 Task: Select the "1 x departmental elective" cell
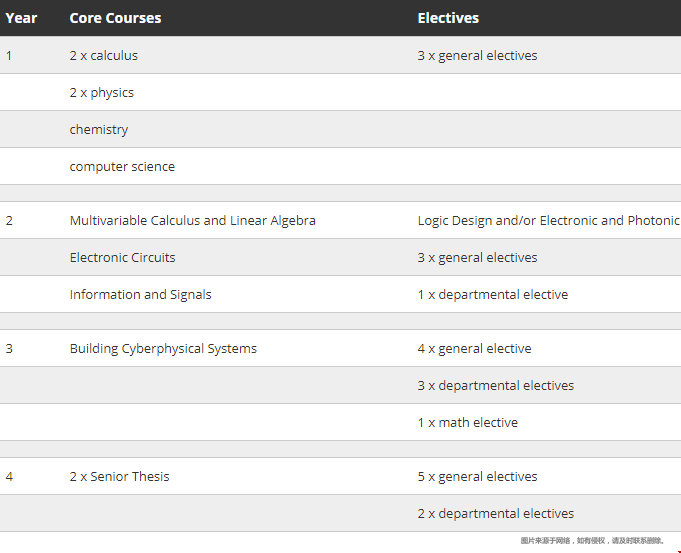493,295
